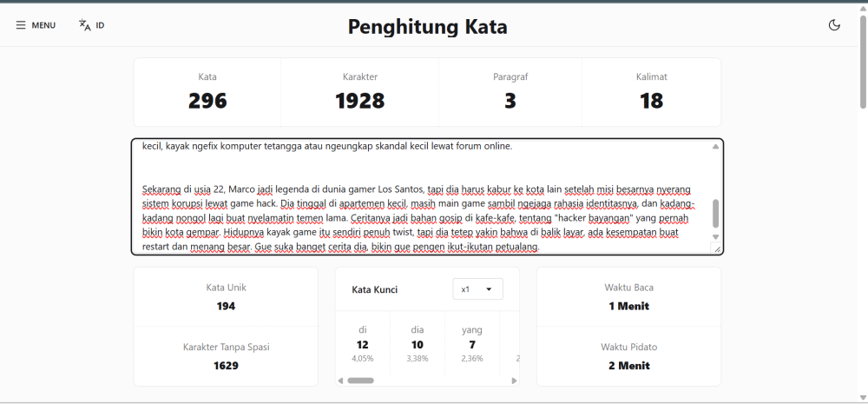
Task: Click the textarea resize handle icon
Action: click(x=716, y=248)
